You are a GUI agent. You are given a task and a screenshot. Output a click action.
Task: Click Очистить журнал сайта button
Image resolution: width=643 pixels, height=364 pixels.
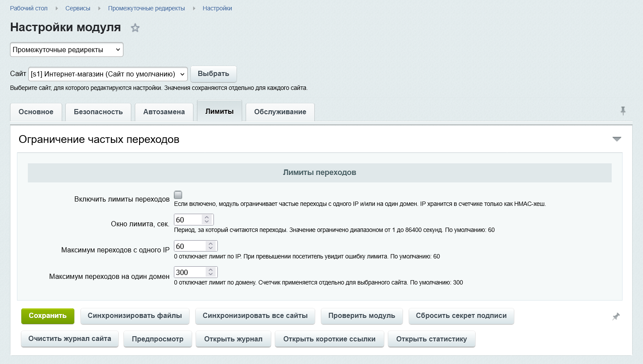[70, 339]
